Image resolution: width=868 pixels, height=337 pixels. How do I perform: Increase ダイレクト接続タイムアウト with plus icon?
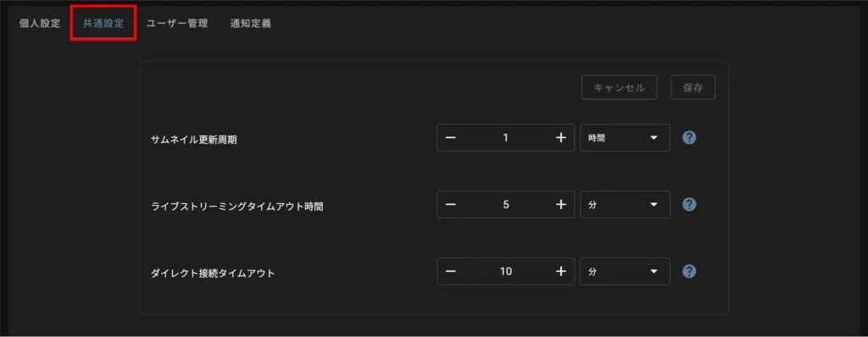point(561,271)
